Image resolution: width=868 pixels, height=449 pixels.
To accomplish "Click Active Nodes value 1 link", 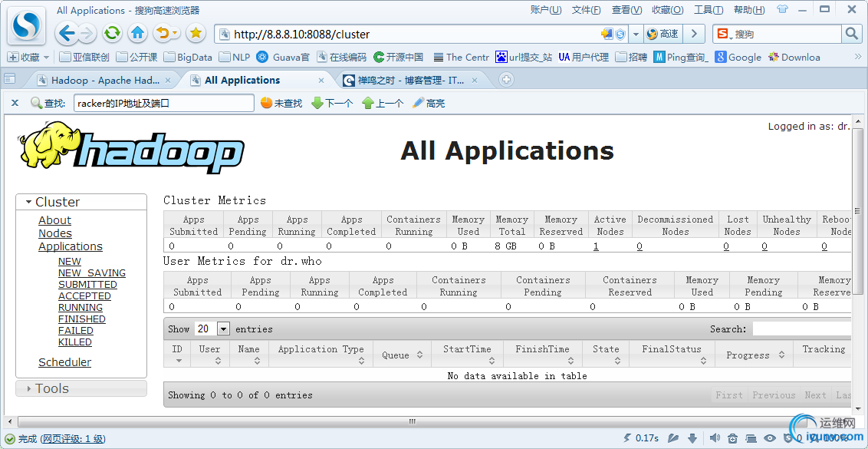I will [x=596, y=246].
